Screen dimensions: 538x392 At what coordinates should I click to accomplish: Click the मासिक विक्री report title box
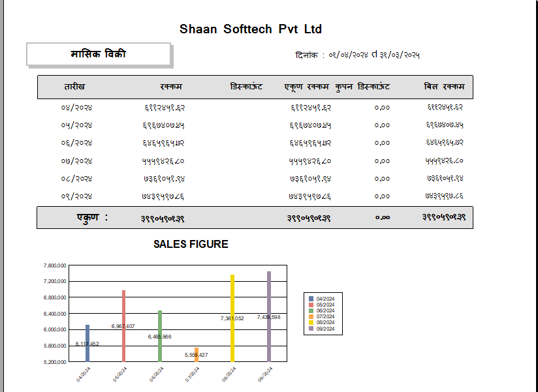click(x=98, y=54)
